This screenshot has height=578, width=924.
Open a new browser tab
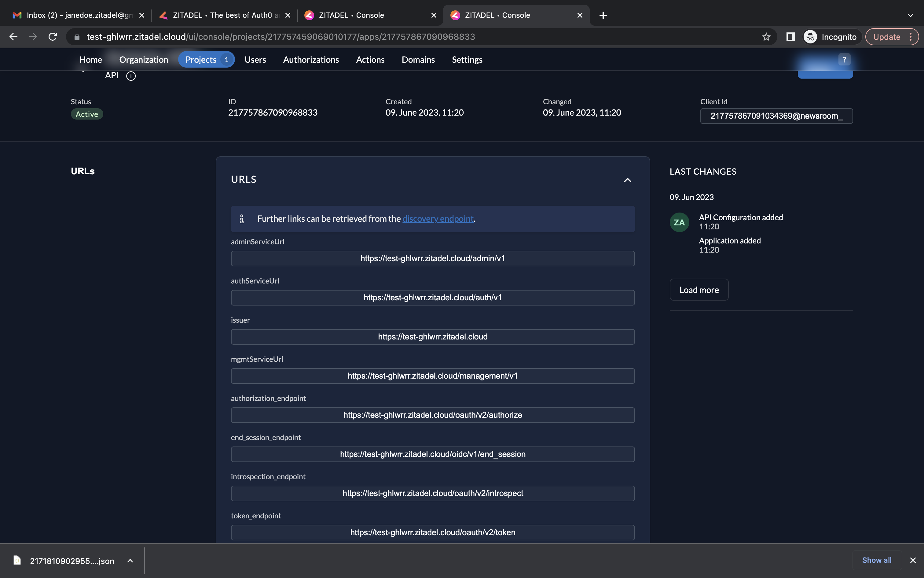coord(603,15)
